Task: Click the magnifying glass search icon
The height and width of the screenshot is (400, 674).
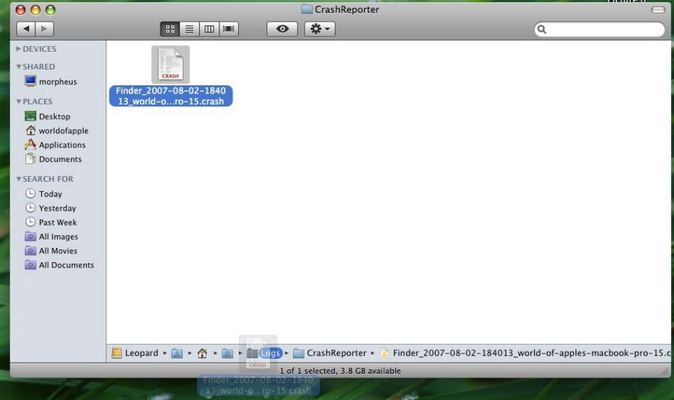Action: [x=542, y=29]
